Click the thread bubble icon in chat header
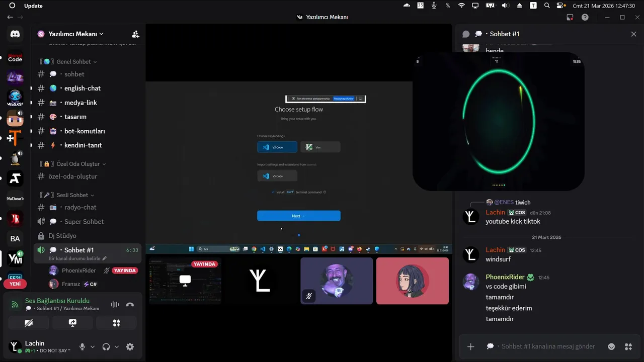The width and height of the screenshot is (644, 362). [466, 34]
